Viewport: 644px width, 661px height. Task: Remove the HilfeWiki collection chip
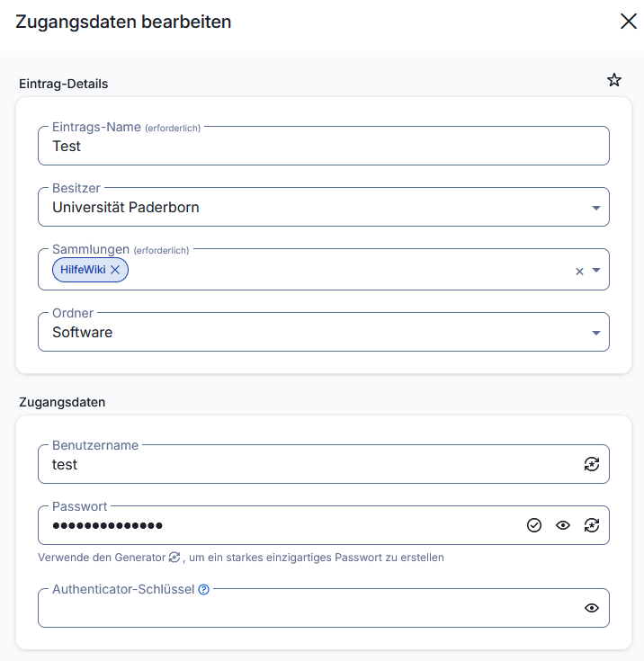pos(115,270)
